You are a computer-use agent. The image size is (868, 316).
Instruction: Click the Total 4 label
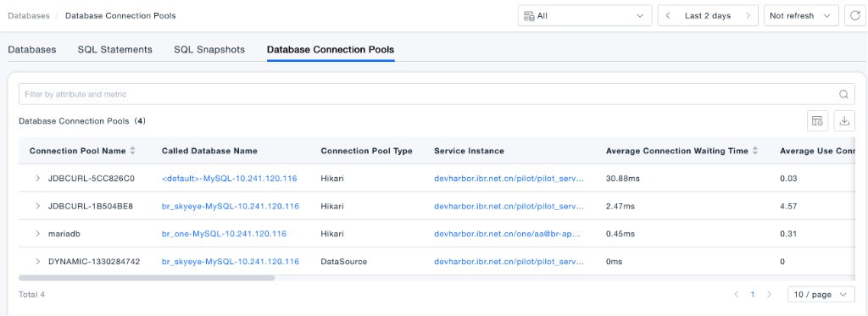pyautogui.click(x=31, y=295)
